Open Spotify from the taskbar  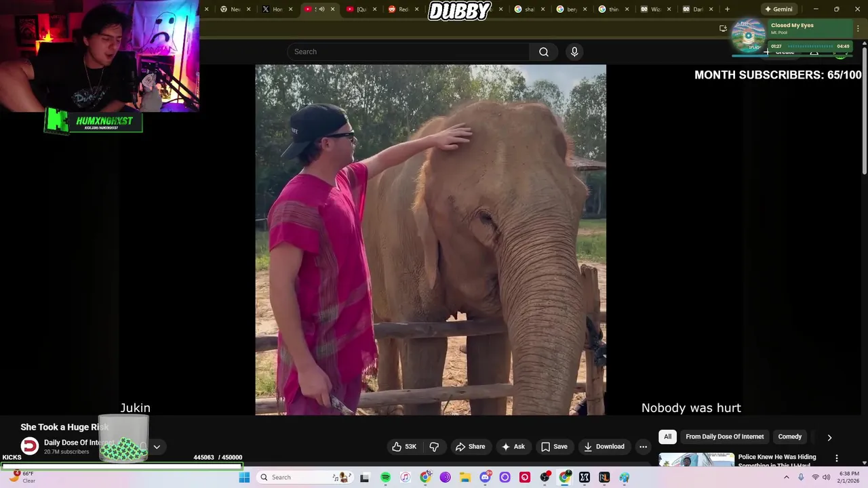click(385, 477)
